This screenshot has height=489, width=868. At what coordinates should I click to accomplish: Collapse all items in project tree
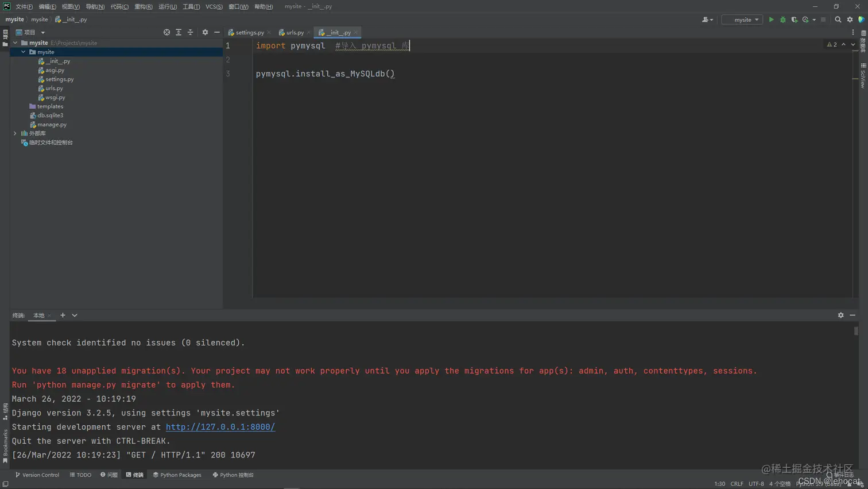pyautogui.click(x=190, y=32)
